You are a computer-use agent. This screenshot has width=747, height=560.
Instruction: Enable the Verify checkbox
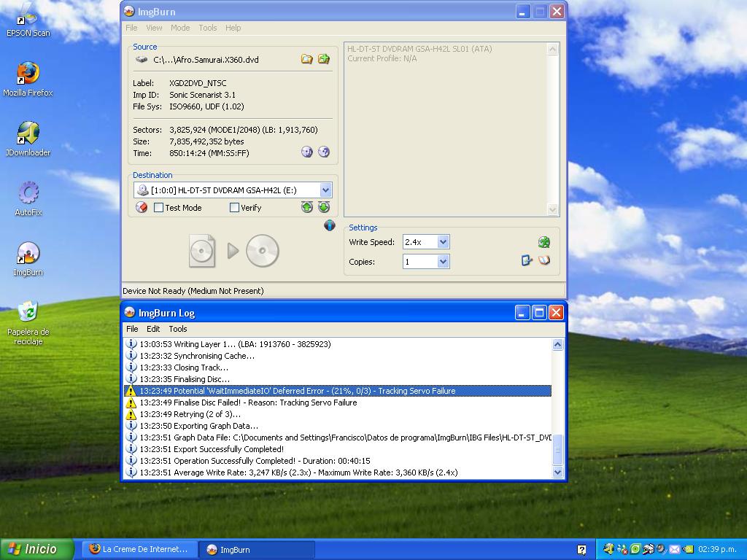[234, 208]
